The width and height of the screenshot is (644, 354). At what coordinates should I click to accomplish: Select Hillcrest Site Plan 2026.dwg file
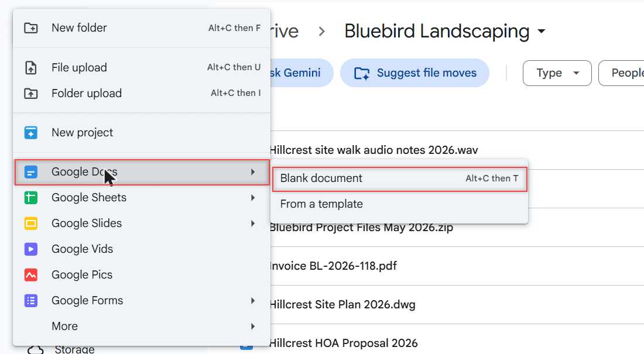(x=342, y=305)
